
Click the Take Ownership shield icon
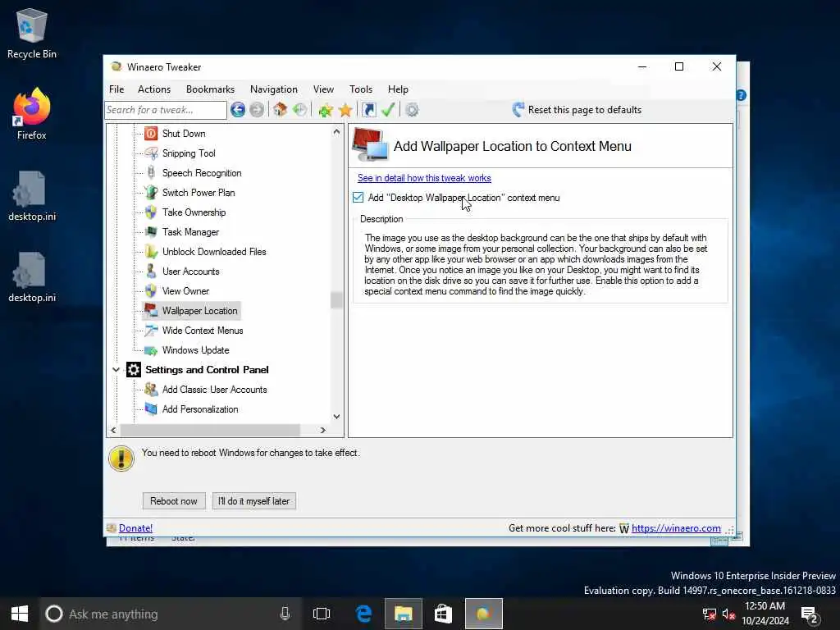[x=151, y=212]
